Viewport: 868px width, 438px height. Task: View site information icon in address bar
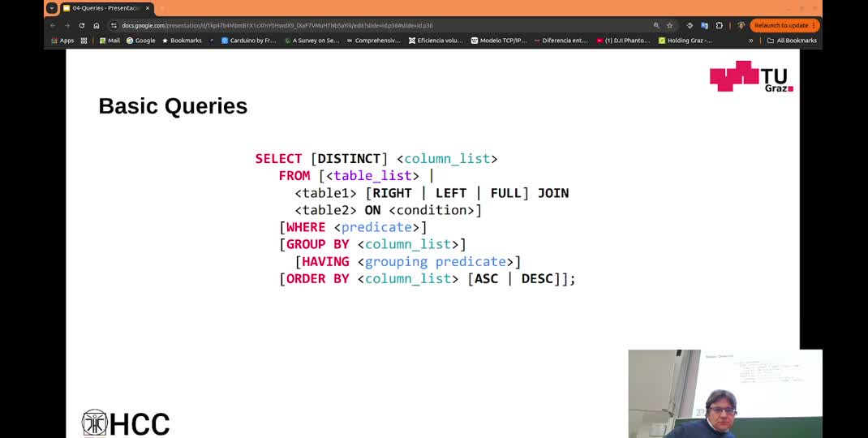[114, 25]
